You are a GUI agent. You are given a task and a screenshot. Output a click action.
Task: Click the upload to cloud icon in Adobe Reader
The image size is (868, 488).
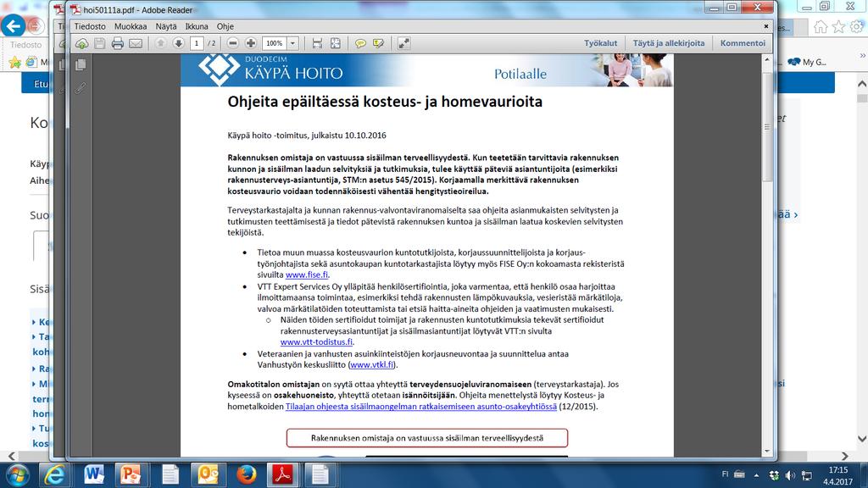point(82,43)
